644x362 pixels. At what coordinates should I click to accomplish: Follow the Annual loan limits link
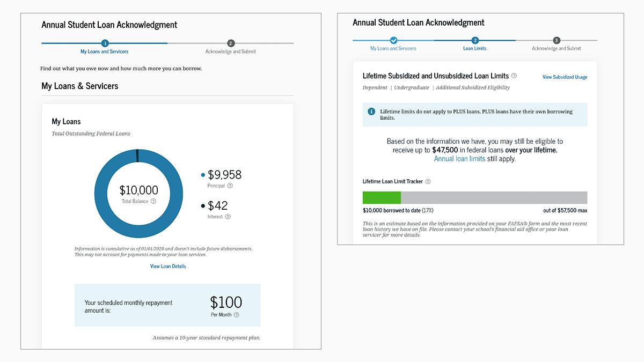click(459, 158)
